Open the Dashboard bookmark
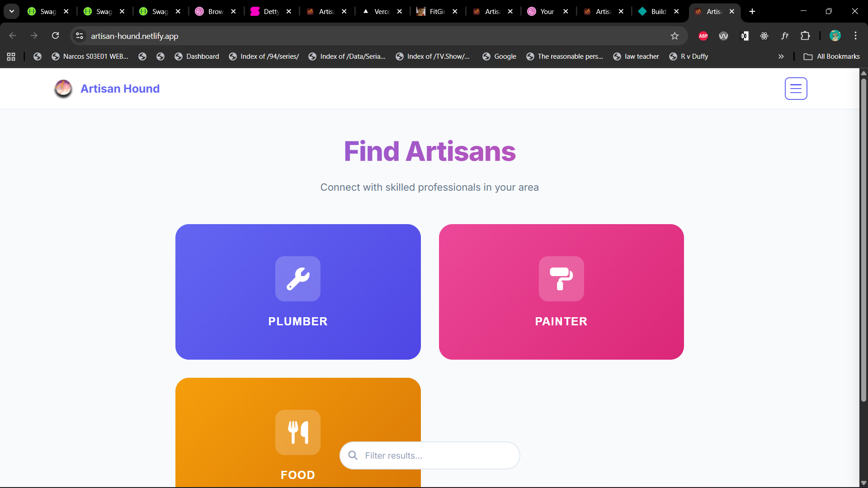868x488 pixels. 197,56
